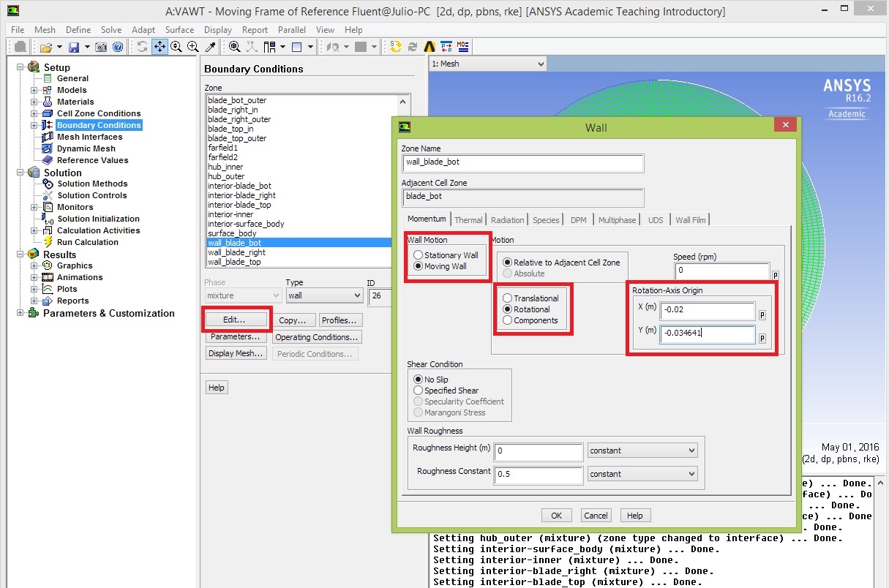The width and height of the screenshot is (889, 588).
Task: Click the P parameter button beside Speed
Action: [x=775, y=276]
